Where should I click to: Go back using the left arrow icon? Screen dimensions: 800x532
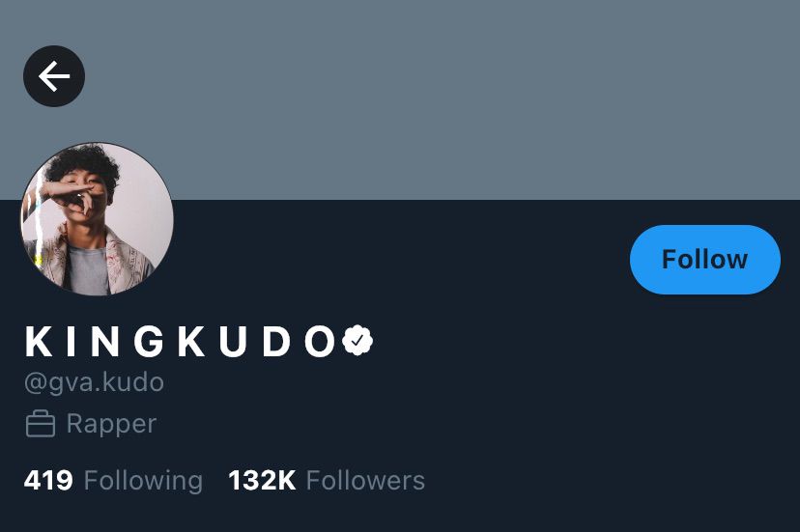coord(54,76)
